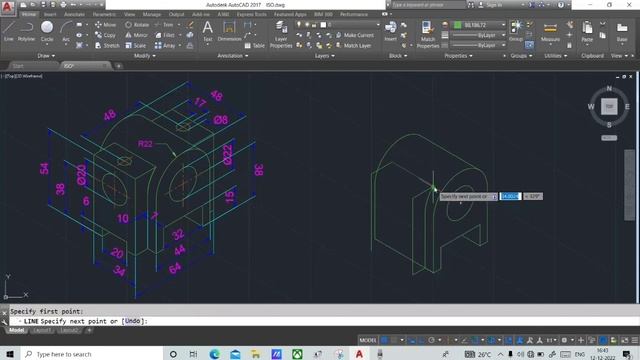This screenshot has height=360, width=640.
Task: Open the Parametric ribbon tab
Action: pyautogui.click(x=104, y=14)
